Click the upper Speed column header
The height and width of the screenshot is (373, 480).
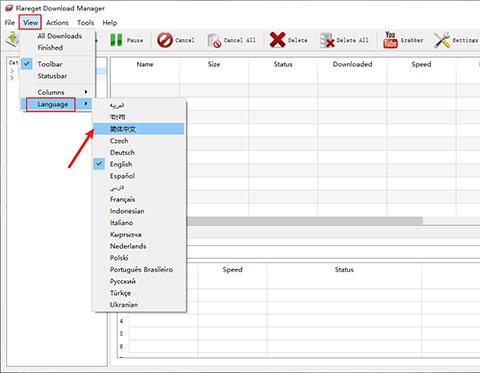[421, 64]
